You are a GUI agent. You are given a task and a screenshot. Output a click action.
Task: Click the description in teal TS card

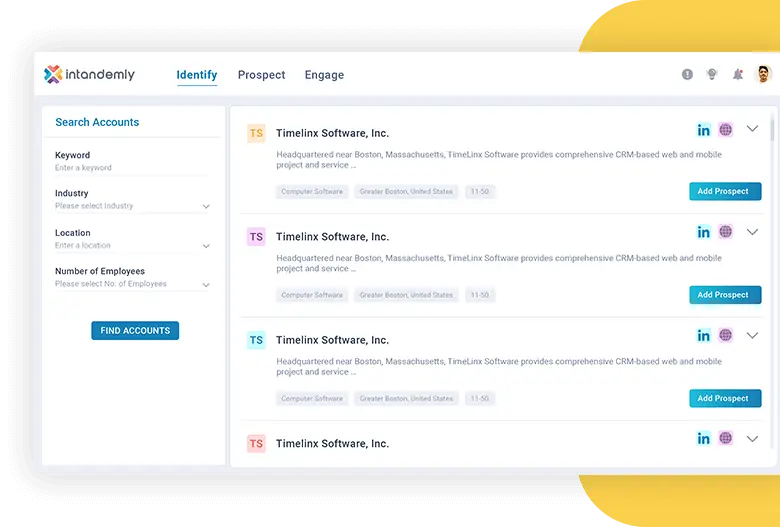(x=499, y=367)
